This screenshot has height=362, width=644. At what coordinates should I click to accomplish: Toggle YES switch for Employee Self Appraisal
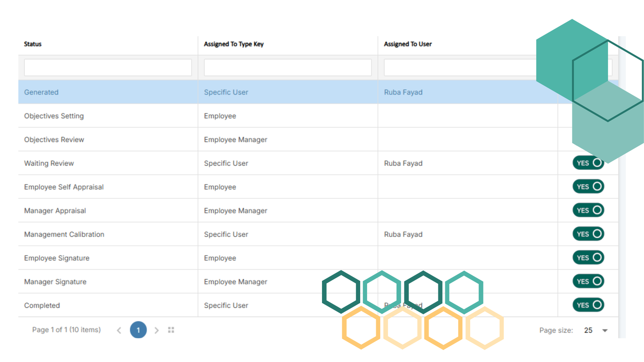click(588, 187)
